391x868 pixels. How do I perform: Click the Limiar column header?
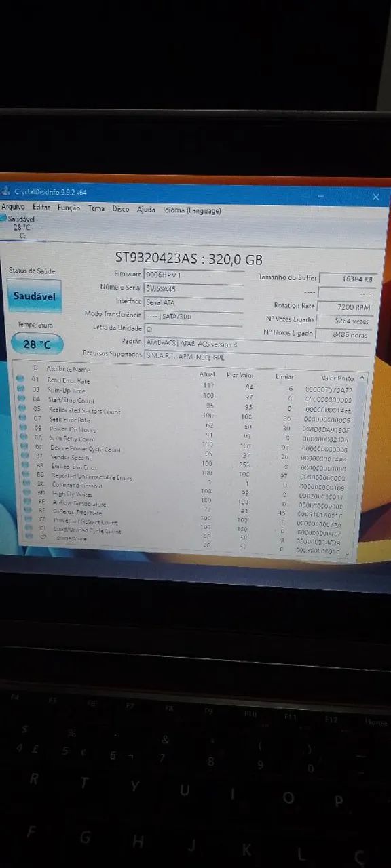tap(284, 376)
